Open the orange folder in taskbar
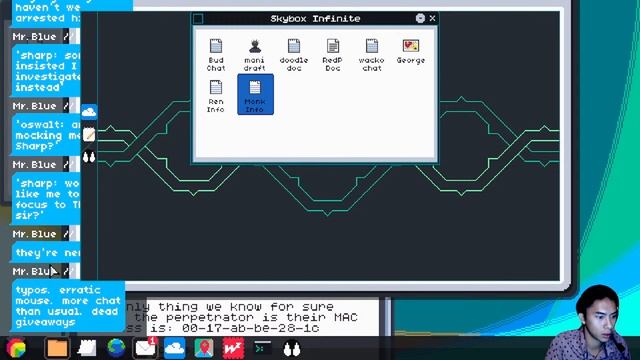The width and height of the screenshot is (640, 360). click(57, 348)
